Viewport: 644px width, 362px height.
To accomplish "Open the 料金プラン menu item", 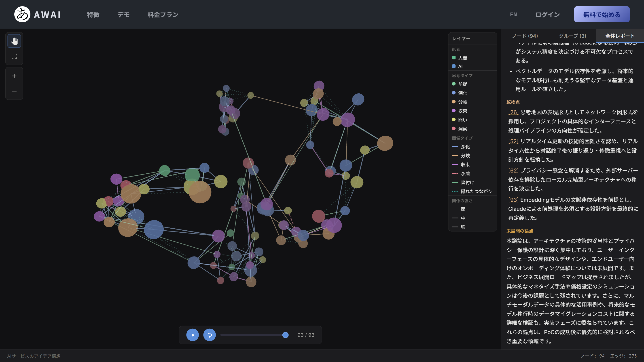I will pyautogui.click(x=163, y=15).
